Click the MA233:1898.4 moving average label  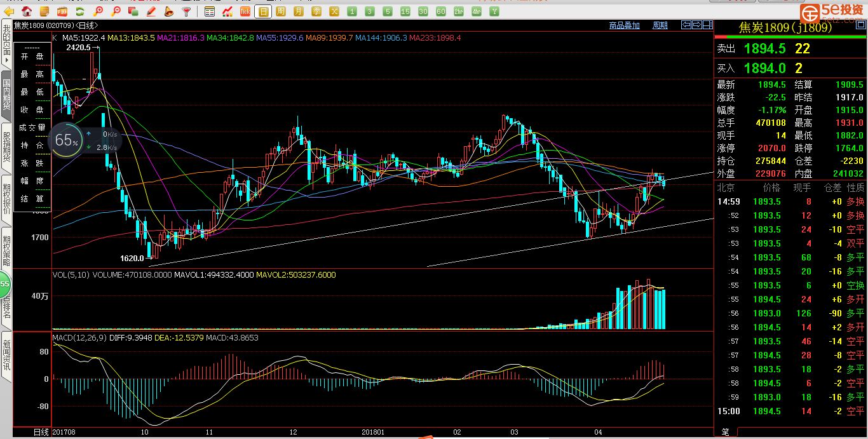[x=435, y=38]
